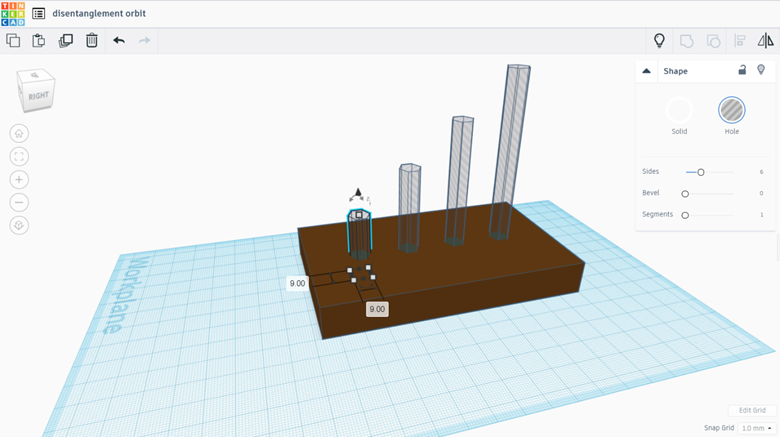Hide selected shape with panel lightbulb
Screen dimensions: 780x437
[x=761, y=70]
